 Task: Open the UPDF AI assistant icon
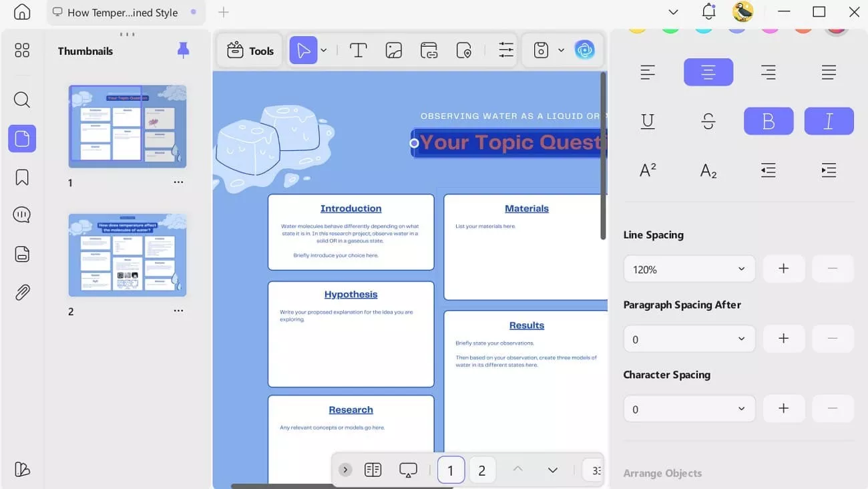click(585, 50)
